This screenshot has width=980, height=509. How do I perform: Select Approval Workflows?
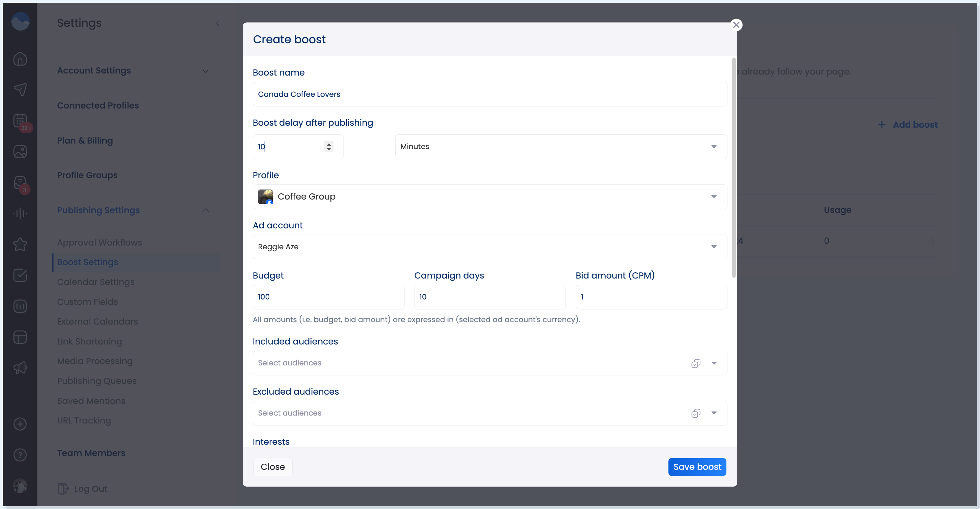coord(99,242)
